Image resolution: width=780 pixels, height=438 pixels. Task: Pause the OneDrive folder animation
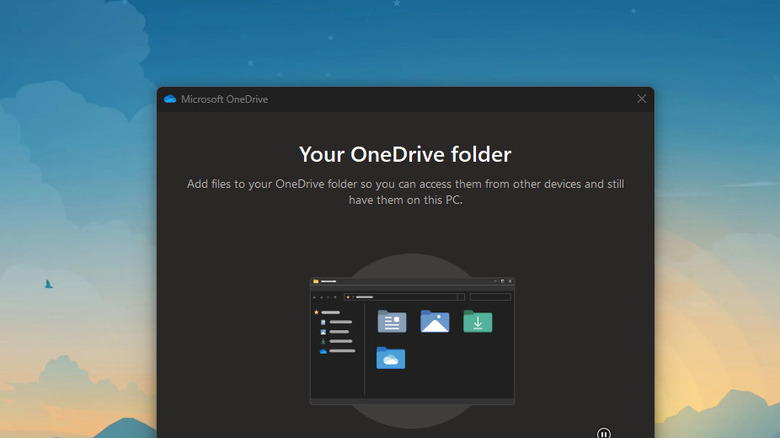point(603,433)
